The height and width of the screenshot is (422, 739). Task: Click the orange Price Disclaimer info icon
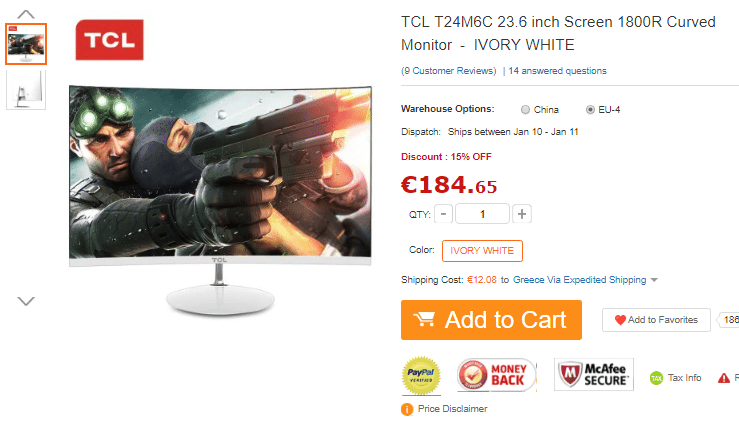click(407, 409)
